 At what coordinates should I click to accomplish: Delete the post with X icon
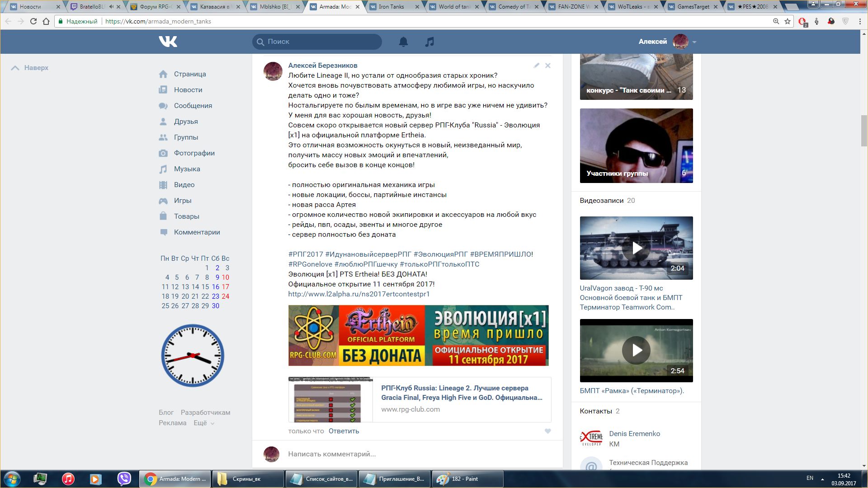547,66
